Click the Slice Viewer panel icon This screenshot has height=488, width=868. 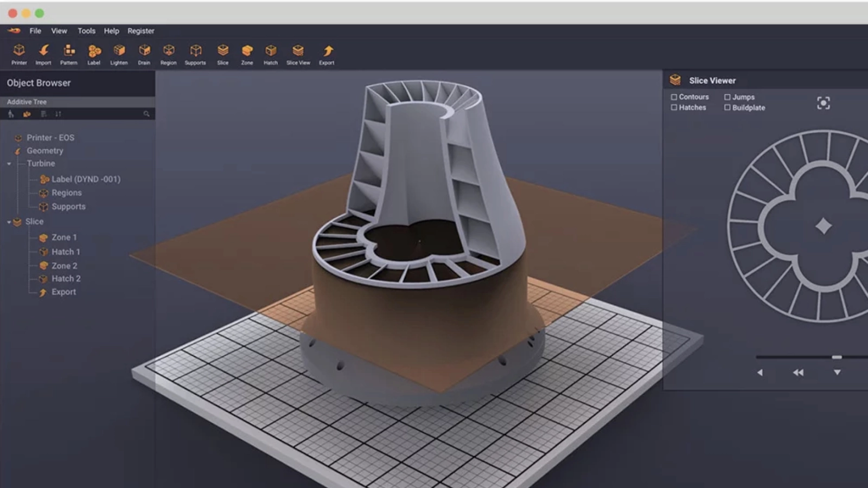pos(675,80)
